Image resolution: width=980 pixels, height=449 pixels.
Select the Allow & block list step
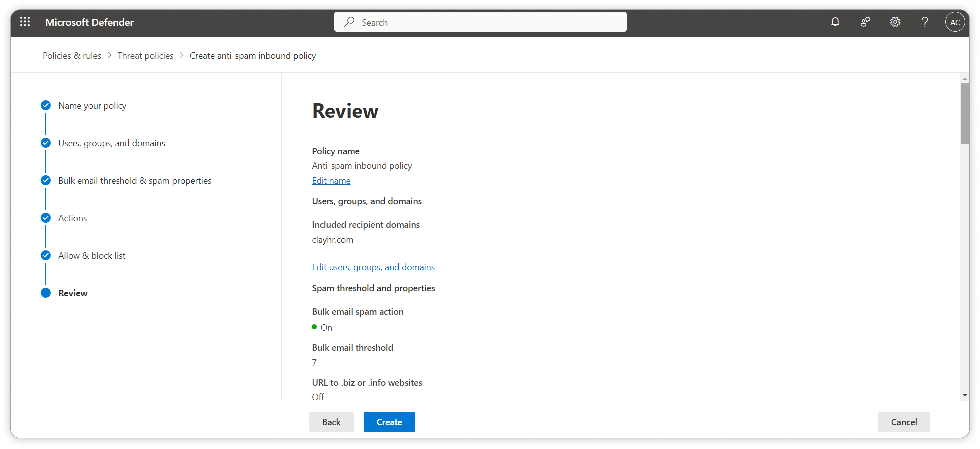point(91,256)
